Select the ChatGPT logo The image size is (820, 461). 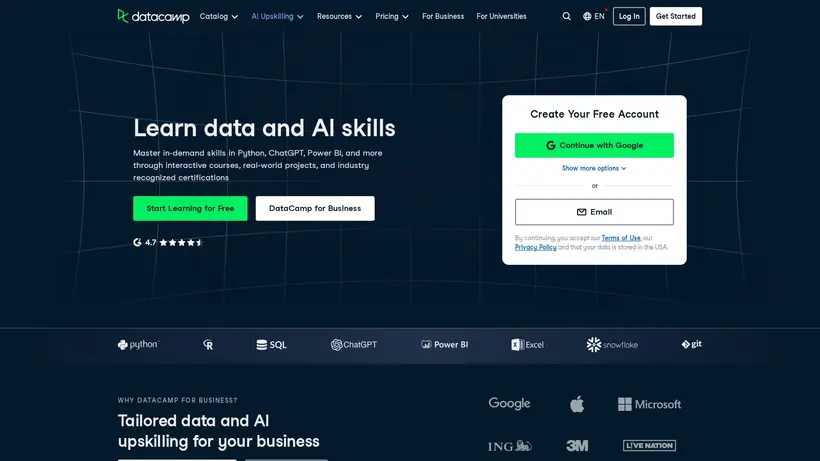(x=354, y=344)
